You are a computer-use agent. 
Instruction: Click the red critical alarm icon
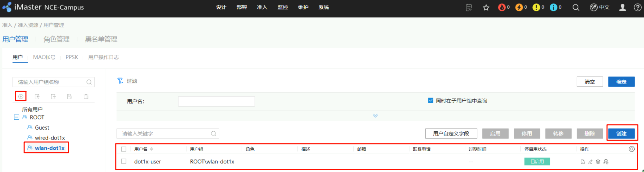[x=502, y=8]
